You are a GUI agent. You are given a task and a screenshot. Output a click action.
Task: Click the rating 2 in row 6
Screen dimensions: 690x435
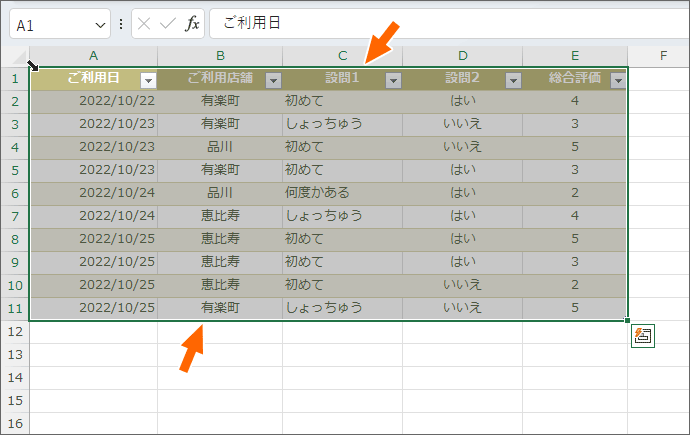575,193
